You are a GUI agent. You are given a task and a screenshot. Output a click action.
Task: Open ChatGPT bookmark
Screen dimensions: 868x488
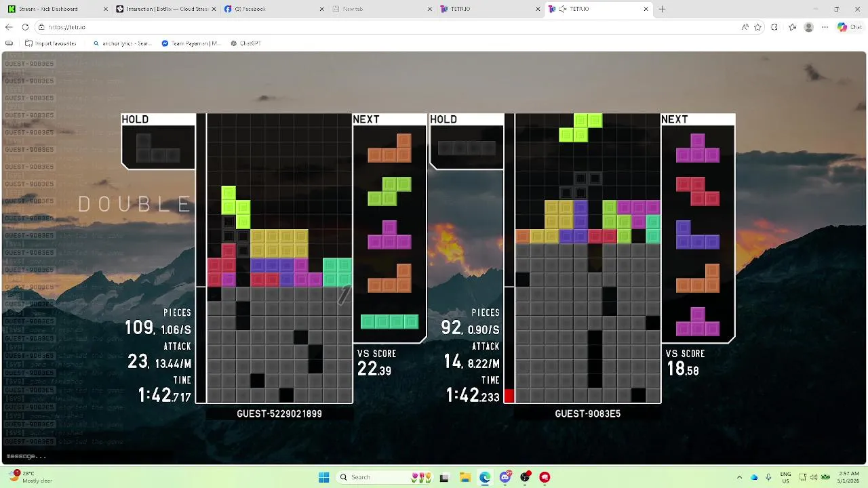[245, 43]
